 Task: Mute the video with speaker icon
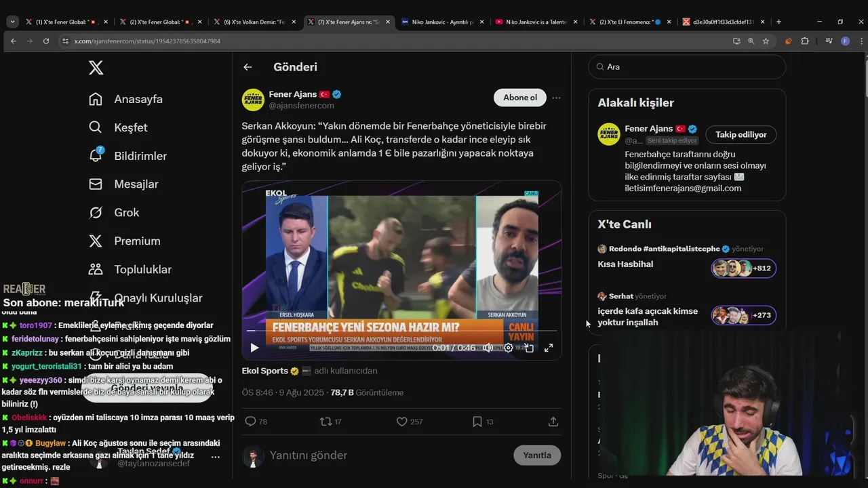click(488, 348)
